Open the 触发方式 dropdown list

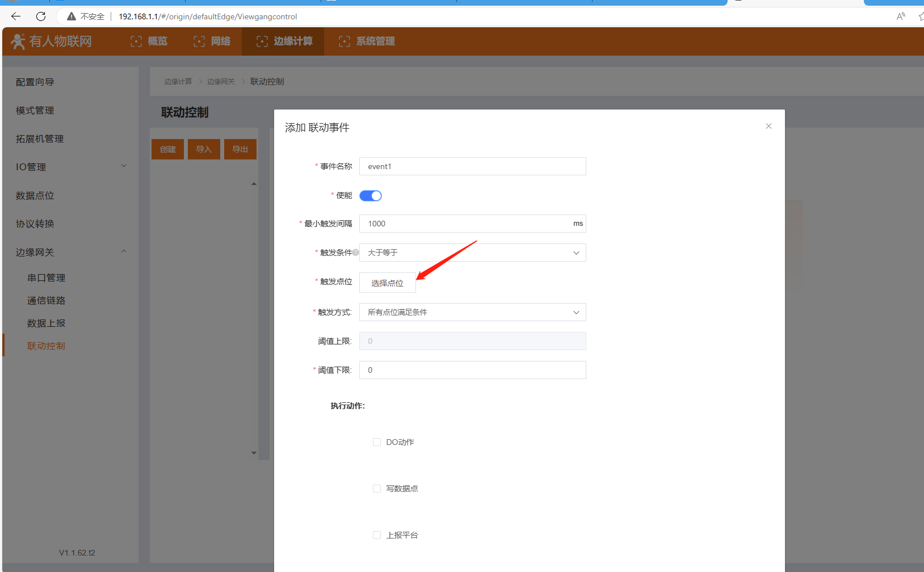472,312
